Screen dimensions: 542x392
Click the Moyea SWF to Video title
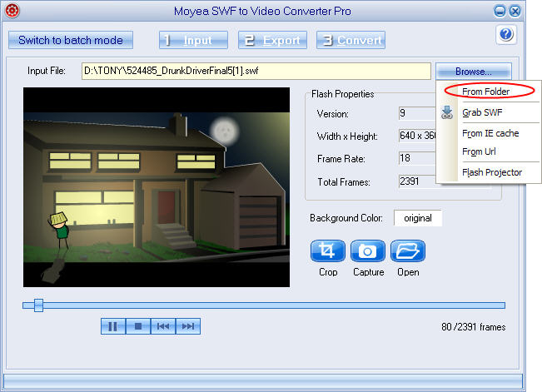click(262, 12)
